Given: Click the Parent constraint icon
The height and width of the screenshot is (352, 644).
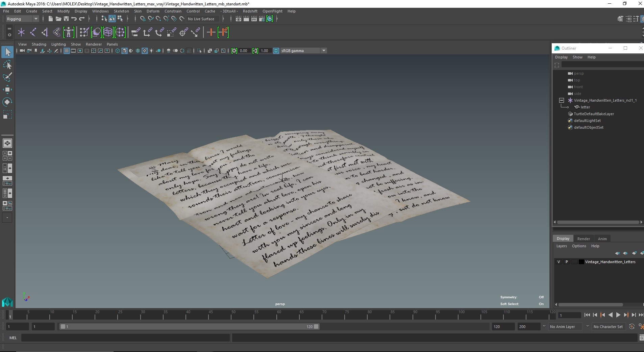Looking at the screenshot, I should 136,32.
